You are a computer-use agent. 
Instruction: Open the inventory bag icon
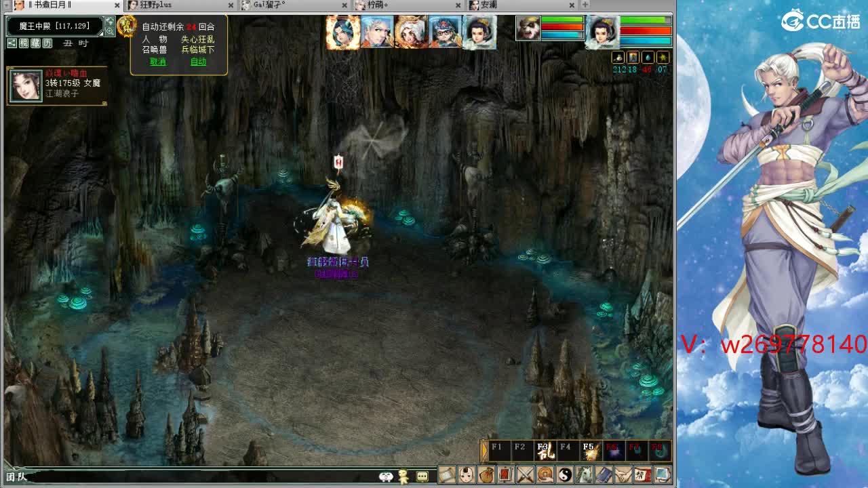[486, 474]
